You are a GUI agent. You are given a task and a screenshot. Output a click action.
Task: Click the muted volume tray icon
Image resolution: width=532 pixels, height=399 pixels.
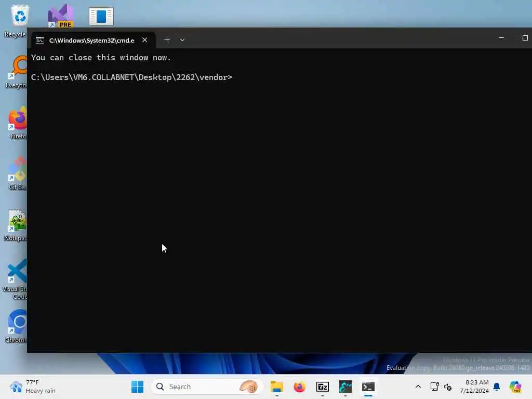pos(448,387)
